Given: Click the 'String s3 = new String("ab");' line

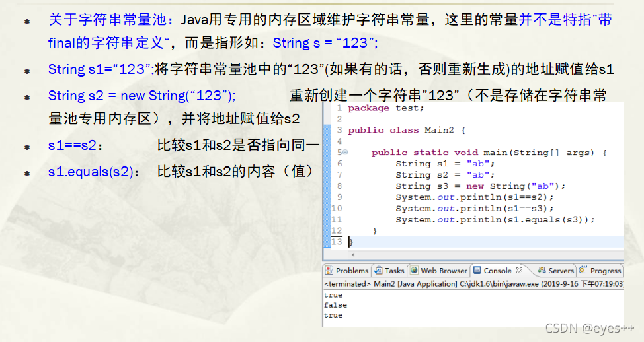Looking at the screenshot, I should click(481, 186).
